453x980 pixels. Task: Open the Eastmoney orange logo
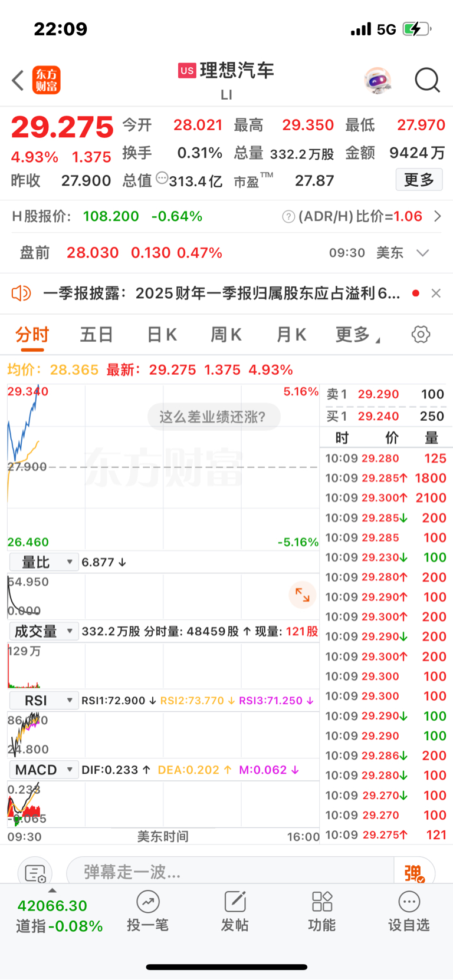coord(46,80)
